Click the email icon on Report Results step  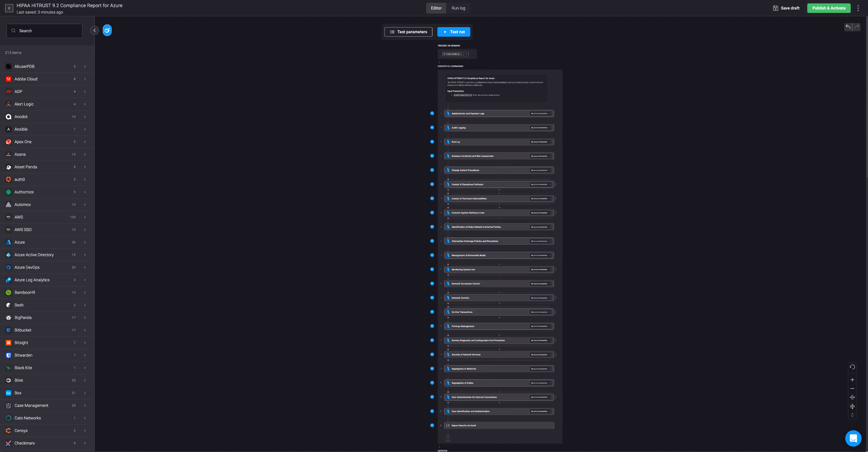[448, 426]
